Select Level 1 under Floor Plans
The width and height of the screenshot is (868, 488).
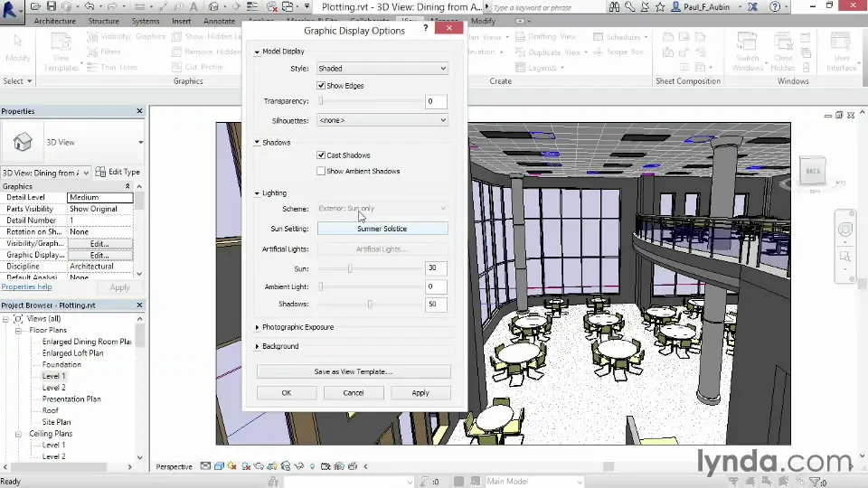53,376
